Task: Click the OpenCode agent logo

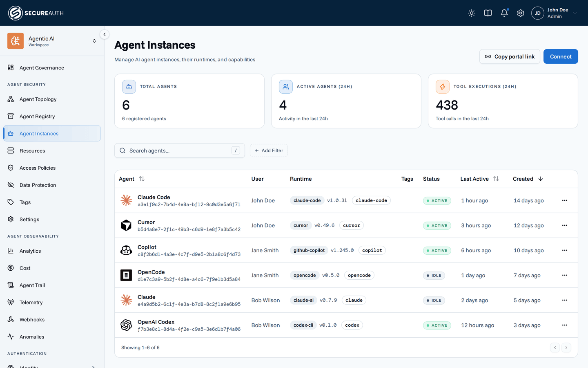Action: click(x=126, y=275)
